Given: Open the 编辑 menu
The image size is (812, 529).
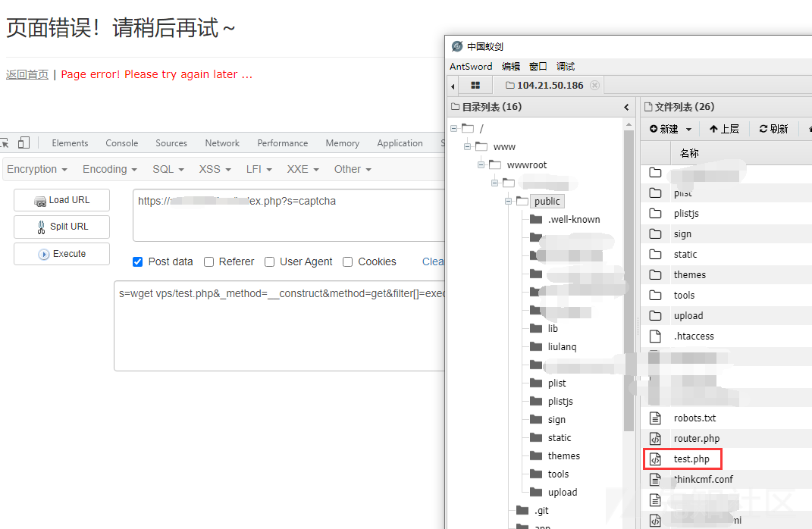Looking at the screenshot, I should (510, 66).
